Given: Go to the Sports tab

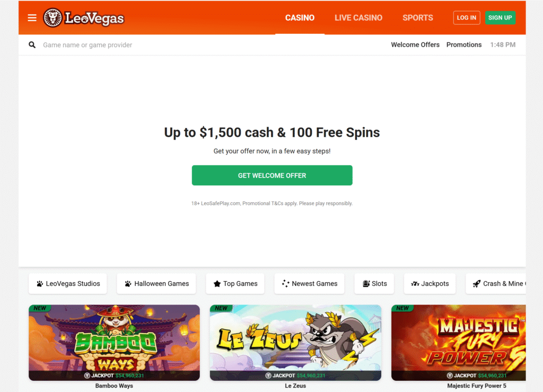Looking at the screenshot, I should tap(418, 17).
